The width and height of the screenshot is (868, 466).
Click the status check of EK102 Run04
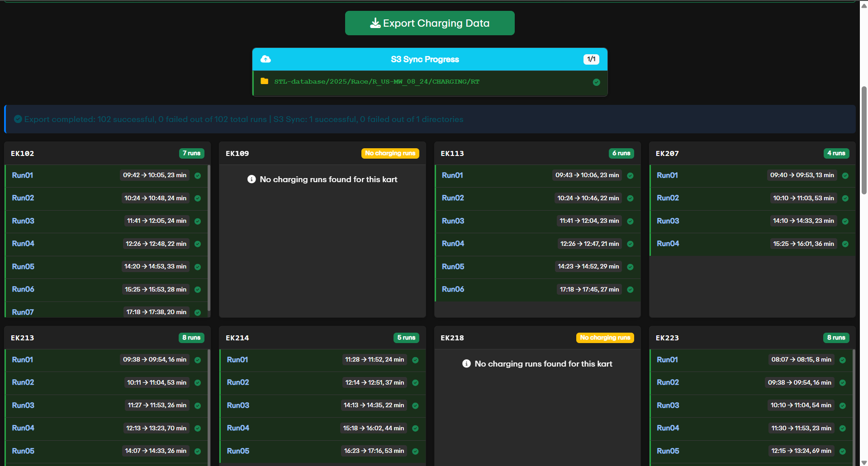[x=198, y=244]
